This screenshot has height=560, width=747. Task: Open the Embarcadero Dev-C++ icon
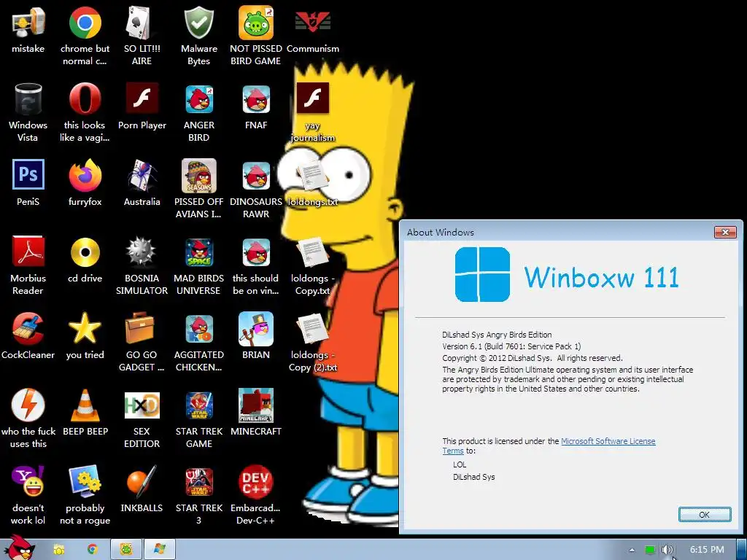(256, 482)
